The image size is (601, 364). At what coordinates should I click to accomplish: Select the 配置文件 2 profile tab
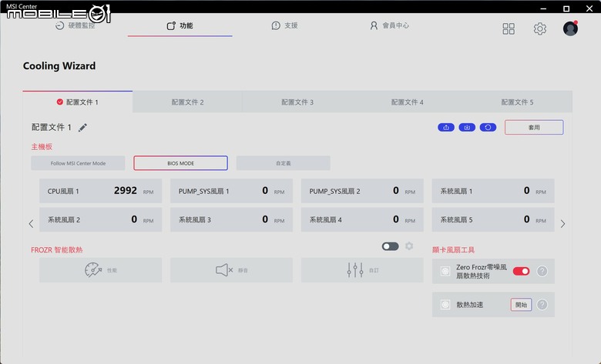(187, 102)
